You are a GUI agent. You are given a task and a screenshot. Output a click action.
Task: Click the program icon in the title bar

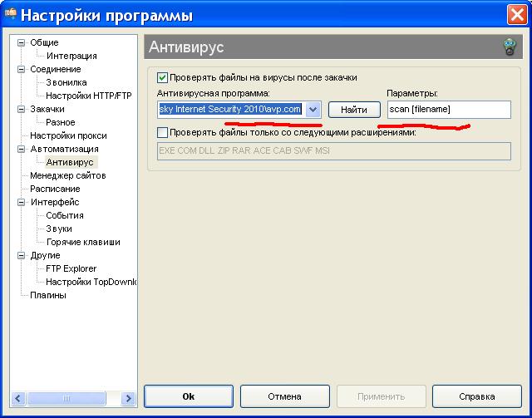11,14
